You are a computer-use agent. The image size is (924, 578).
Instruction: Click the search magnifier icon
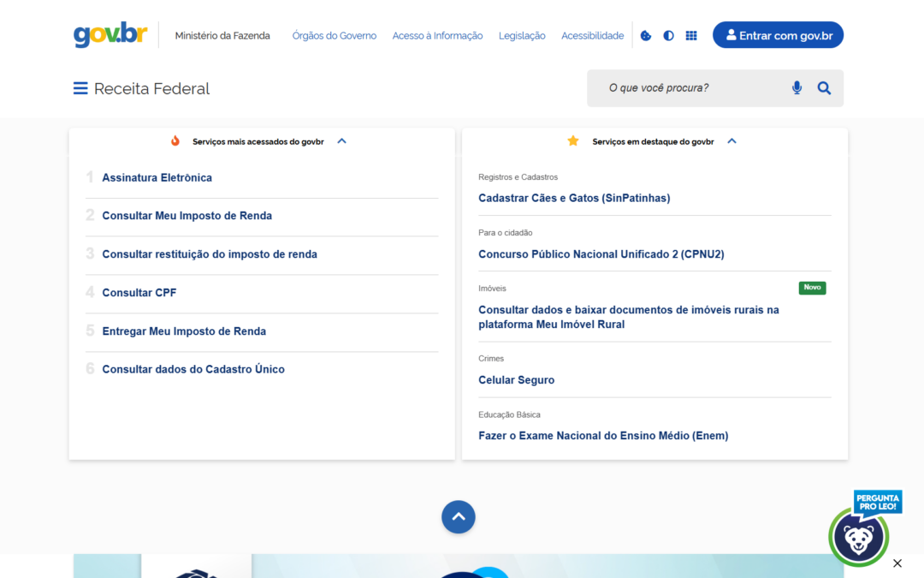(x=824, y=87)
